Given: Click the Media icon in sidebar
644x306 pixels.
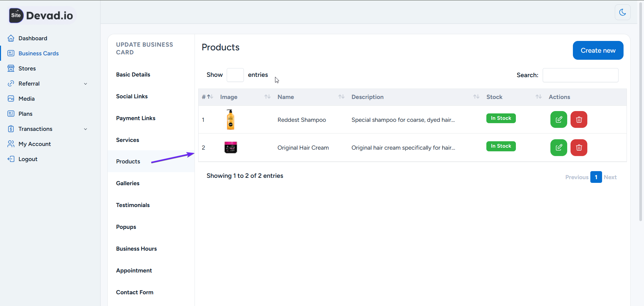Looking at the screenshot, I should (x=11, y=98).
